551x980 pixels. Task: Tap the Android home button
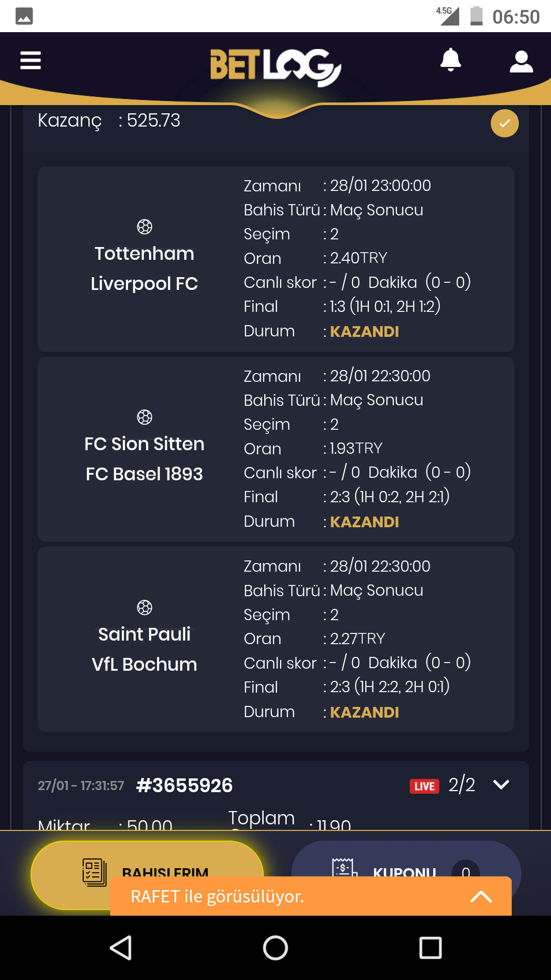coord(275,948)
